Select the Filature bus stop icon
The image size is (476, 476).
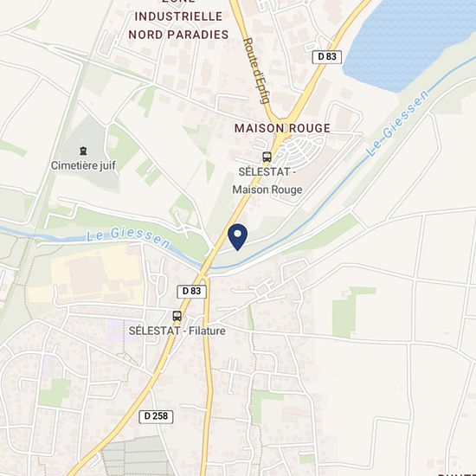click(x=177, y=316)
